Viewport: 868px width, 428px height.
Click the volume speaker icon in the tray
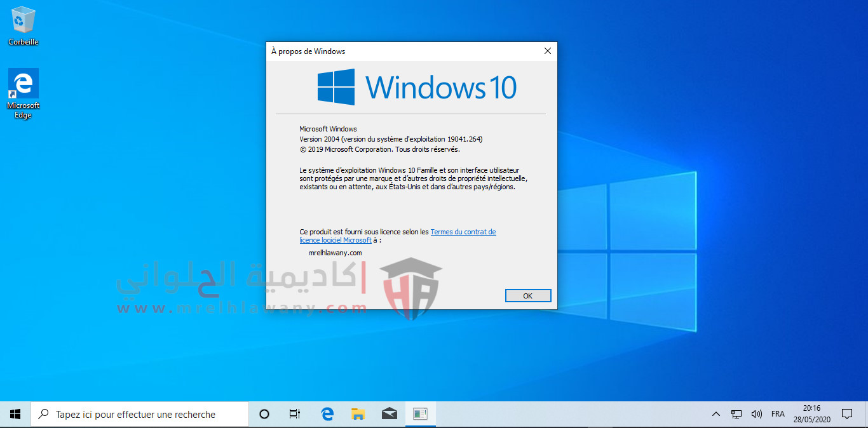pyautogui.click(x=756, y=414)
